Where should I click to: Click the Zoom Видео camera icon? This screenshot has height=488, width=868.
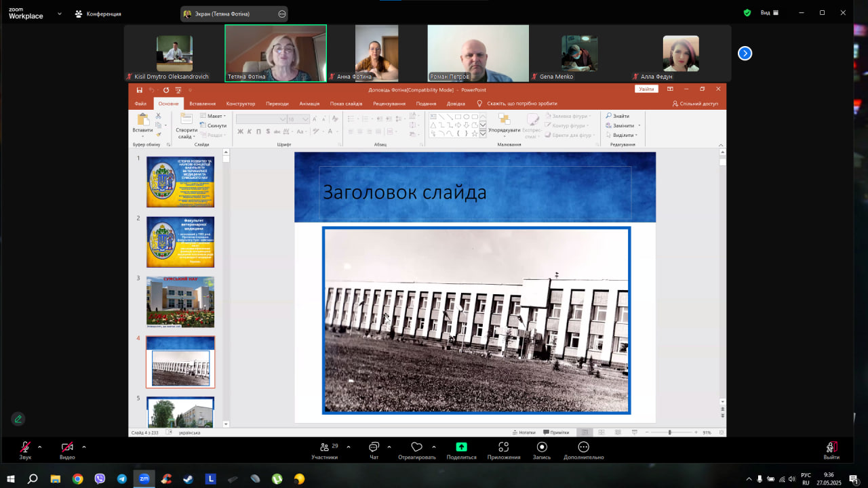coord(67,447)
